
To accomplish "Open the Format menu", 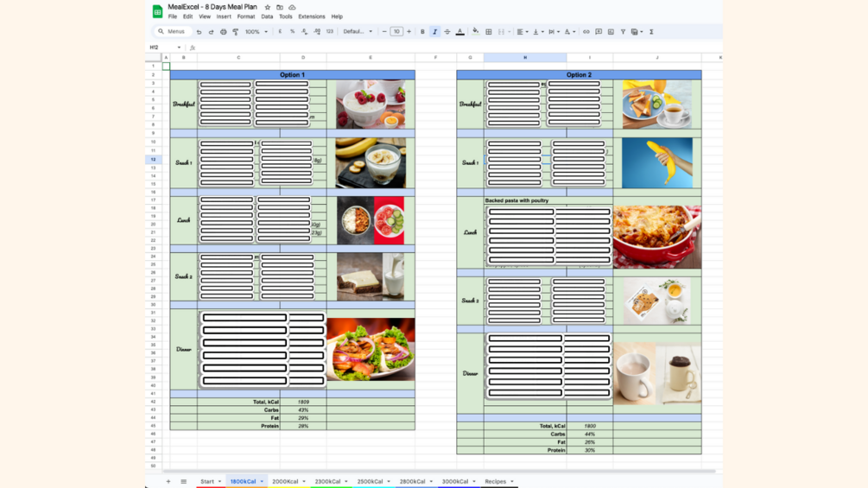I will click(246, 16).
